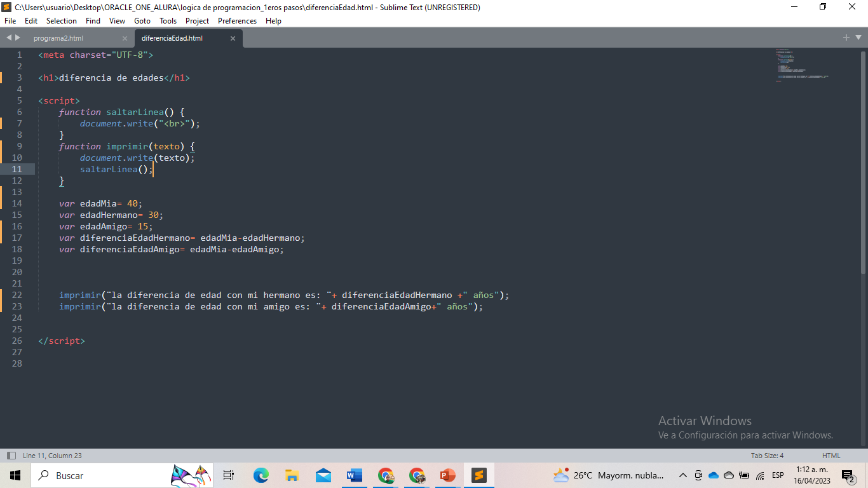Open second Chrome icon in taskbar
Screen dimensions: 868x488
(417, 475)
